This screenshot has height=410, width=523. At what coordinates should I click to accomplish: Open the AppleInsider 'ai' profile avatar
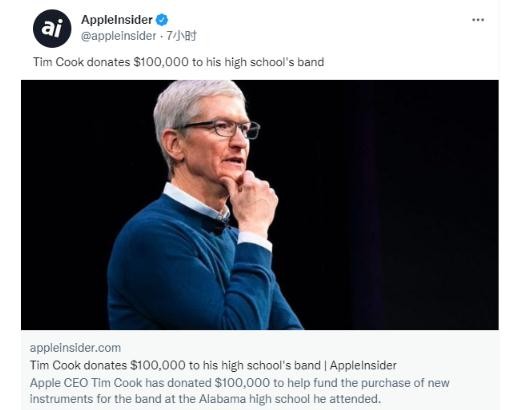coord(52,28)
